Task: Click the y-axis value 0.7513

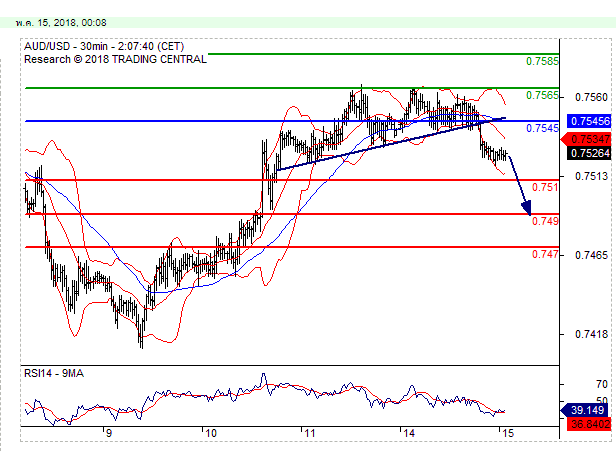Action: [x=591, y=176]
